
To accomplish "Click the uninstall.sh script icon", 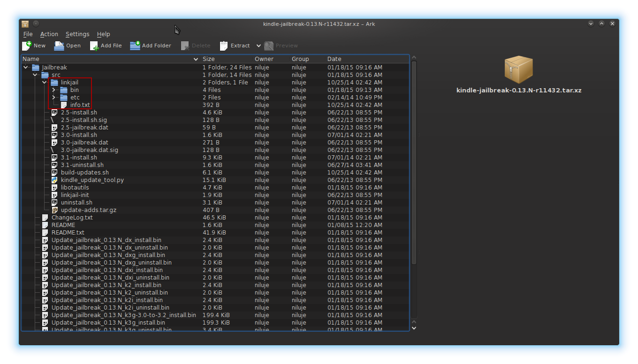I will click(54, 203).
